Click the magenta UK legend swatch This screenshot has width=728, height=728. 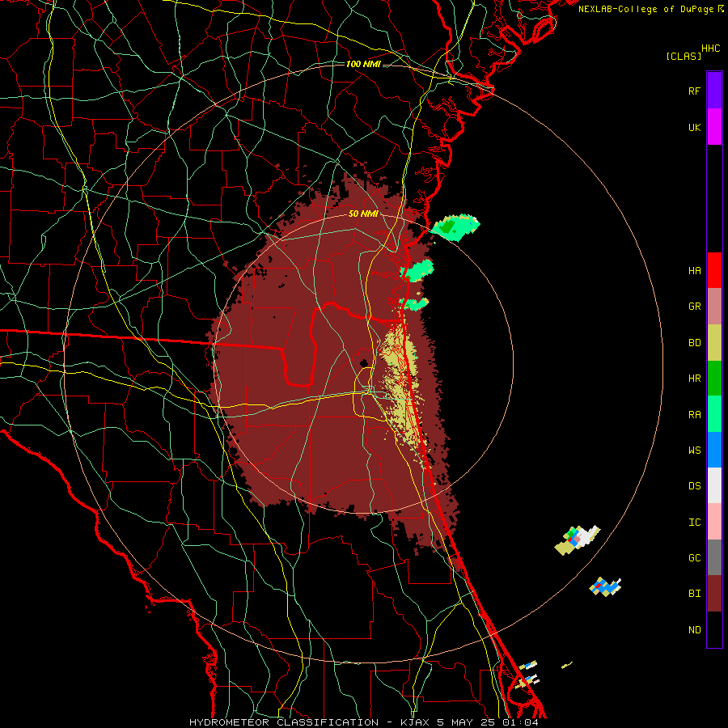pyautogui.click(x=714, y=126)
